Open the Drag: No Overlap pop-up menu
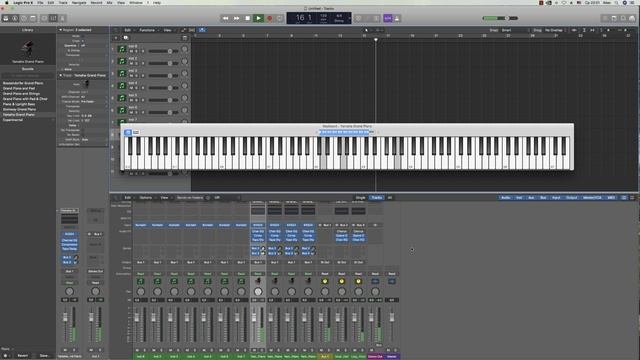The width and height of the screenshot is (640, 360). pyautogui.click(x=555, y=30)
